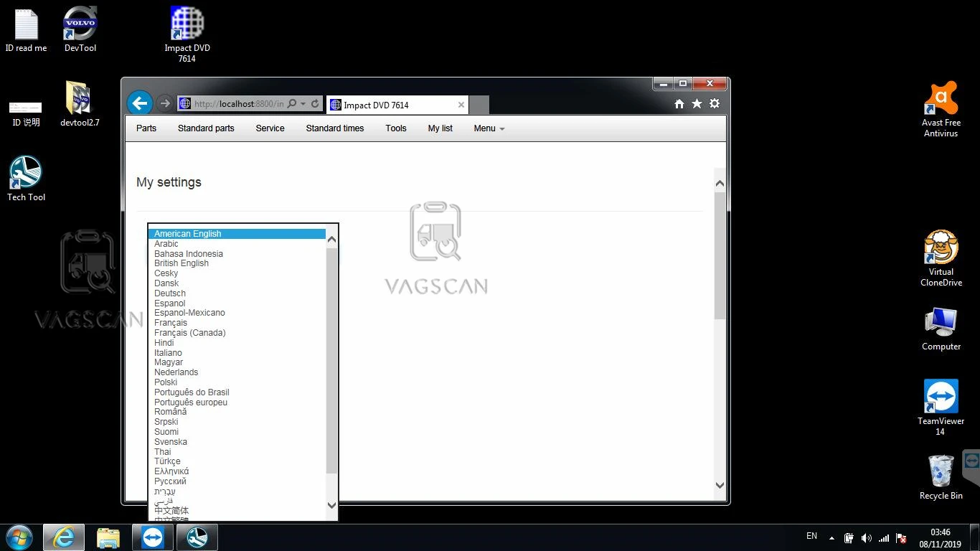Go to the Service section
980x551 pixels.
(x=270, y=128)
